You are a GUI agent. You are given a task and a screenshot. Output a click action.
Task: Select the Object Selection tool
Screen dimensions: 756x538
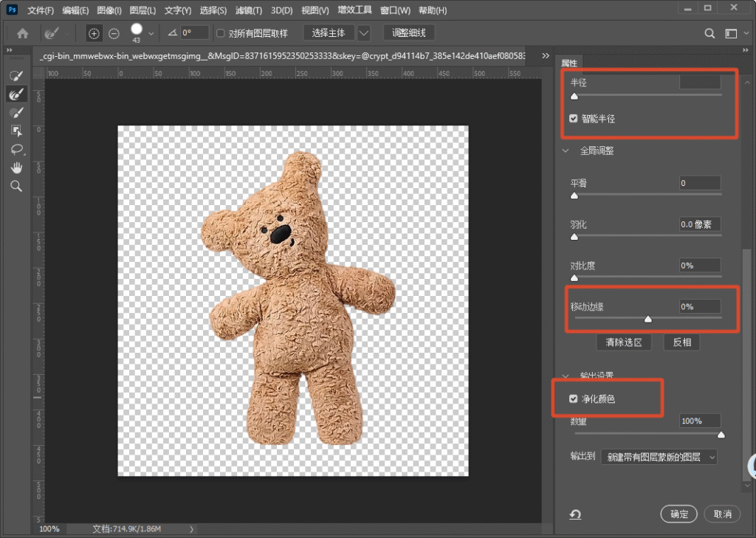pos(16,131)
